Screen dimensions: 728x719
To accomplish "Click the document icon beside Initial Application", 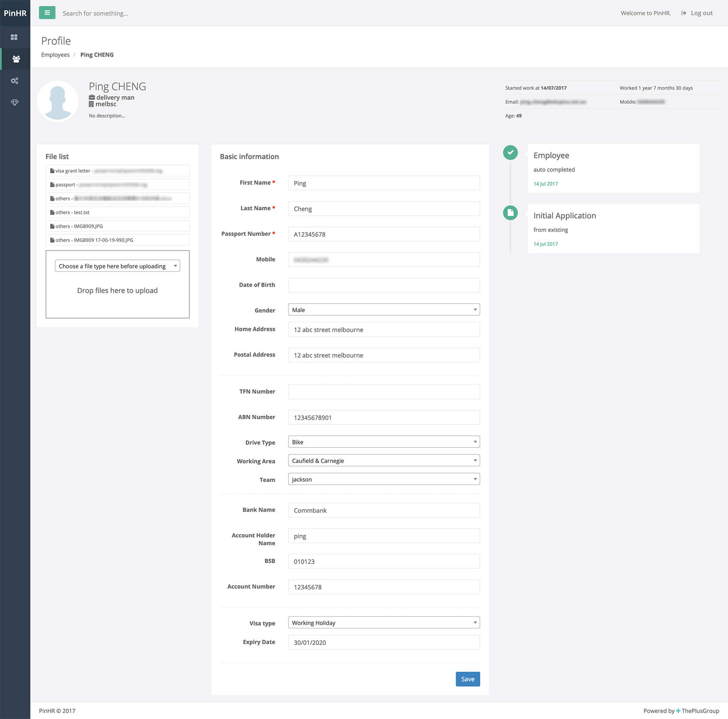I will coord(510,213).
